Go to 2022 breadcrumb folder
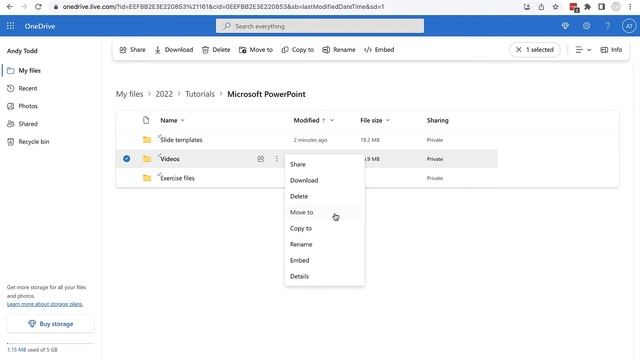640x360 pixels. [164, 94]
